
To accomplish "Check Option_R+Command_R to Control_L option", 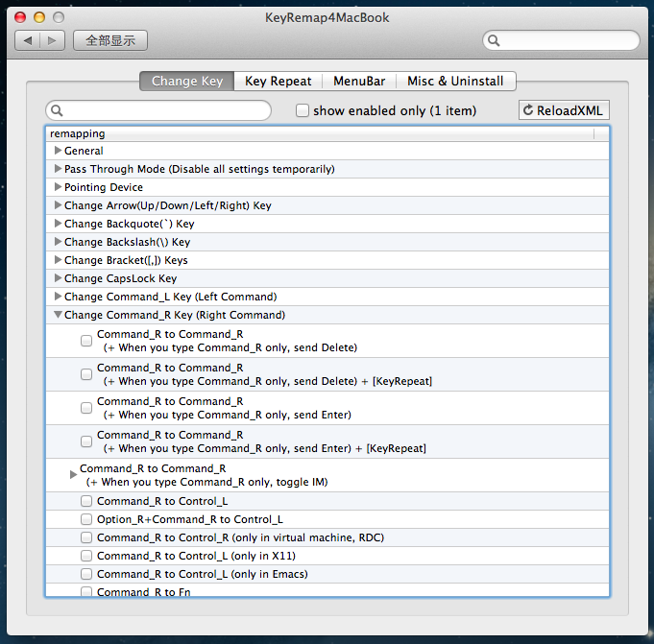I will point(86,519).
